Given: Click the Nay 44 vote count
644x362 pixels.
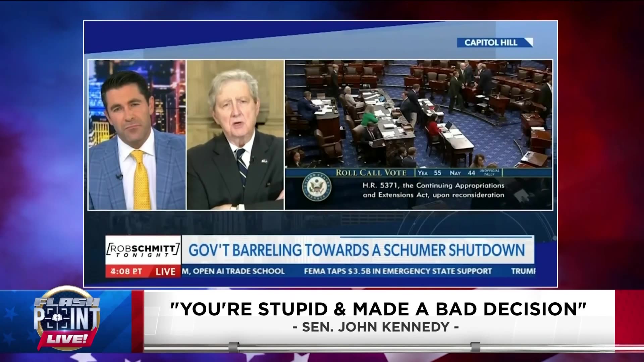Looking at the screenshot, I should point(462,173).
